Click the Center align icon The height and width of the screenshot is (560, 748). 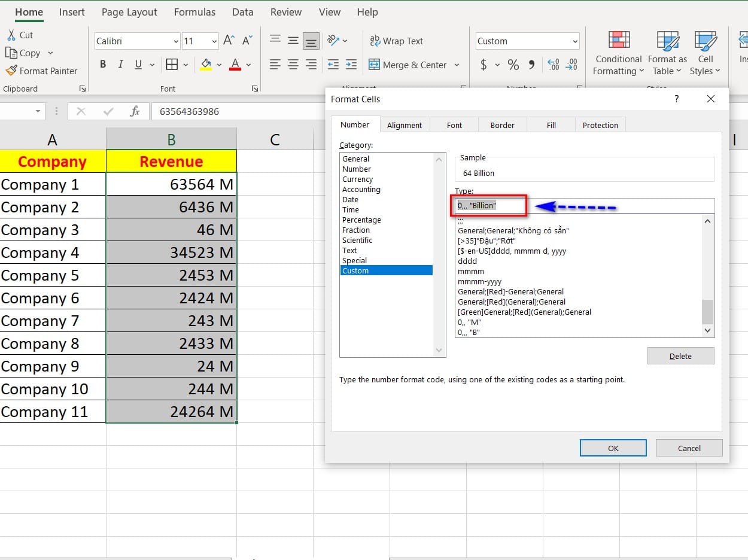293,65
